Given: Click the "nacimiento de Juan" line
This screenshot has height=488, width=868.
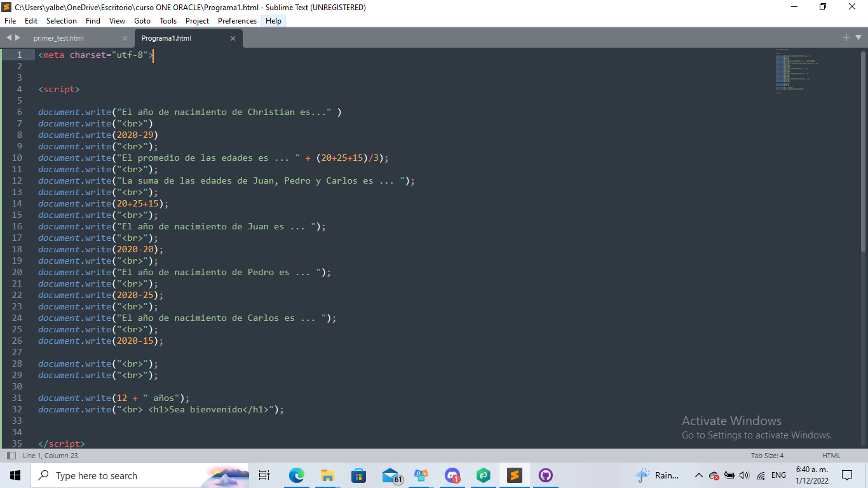Looking at the screenshot, I should click(x=182, y=226).
